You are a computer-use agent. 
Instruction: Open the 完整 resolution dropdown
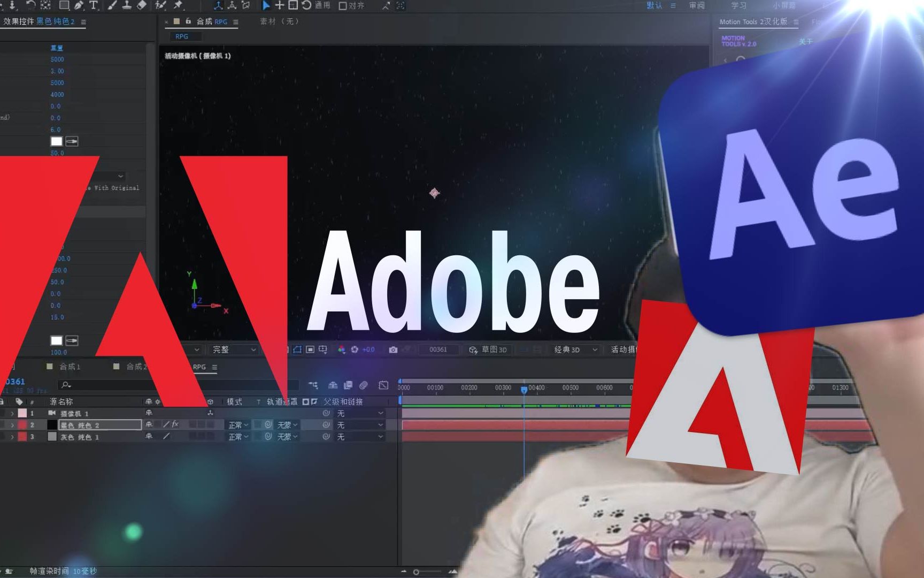(233, 349)
